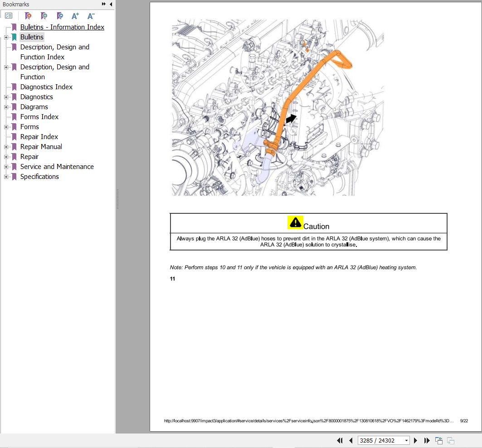The height and width of the screenshot is (448, 482).
Task: Open the page number dropdown
Action: 406,440
